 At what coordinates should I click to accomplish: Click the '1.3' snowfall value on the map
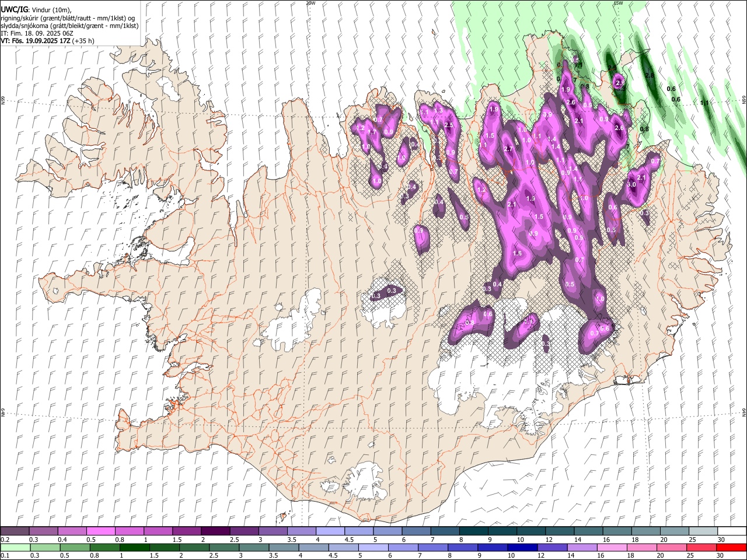tap(439, 111)
